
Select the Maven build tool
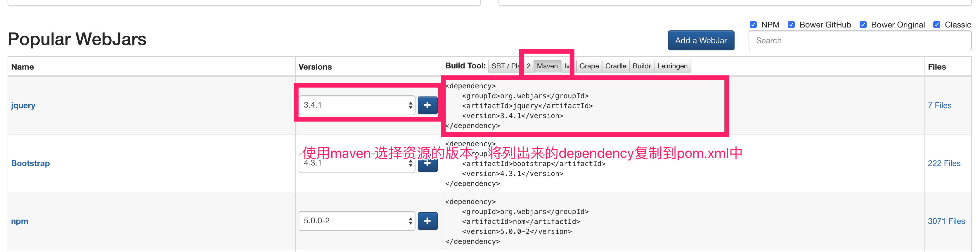(x=547, y=66)
